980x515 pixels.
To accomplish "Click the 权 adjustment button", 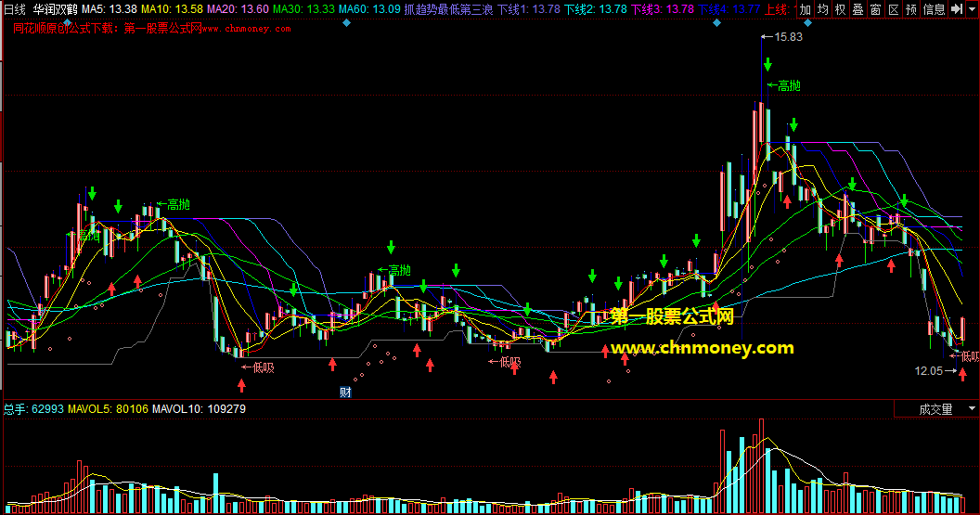I will coord(841,8).
